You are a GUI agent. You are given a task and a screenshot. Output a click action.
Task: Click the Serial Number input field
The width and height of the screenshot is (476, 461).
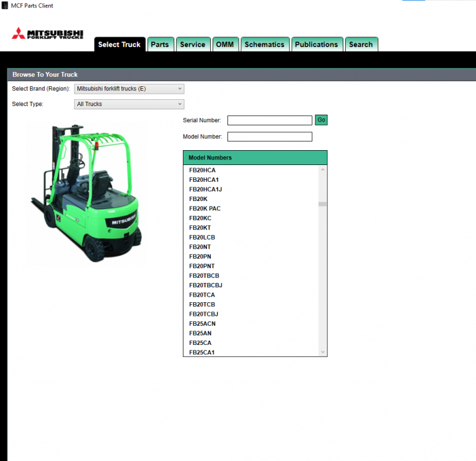click(270, 120)
